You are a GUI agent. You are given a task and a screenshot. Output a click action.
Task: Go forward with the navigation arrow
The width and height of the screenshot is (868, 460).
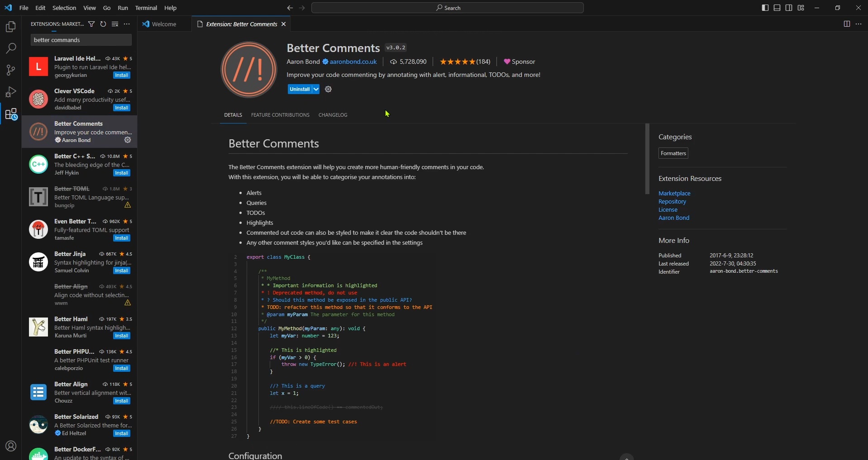click(302, 8)
